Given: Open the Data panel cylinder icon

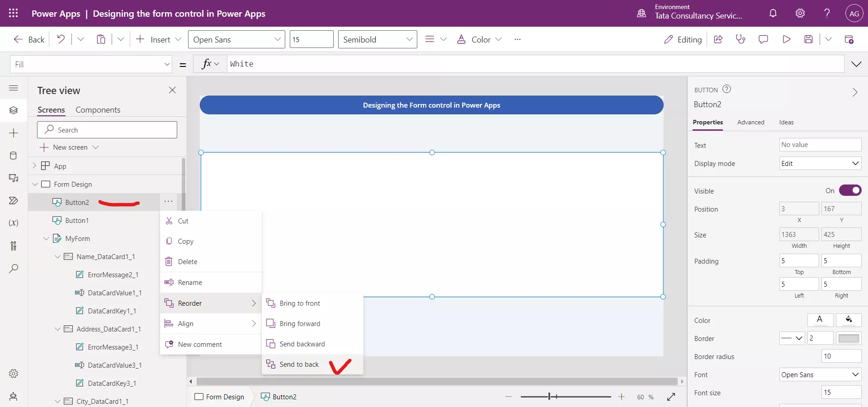Looking at the screenshot, I should [x=14, y=156].
